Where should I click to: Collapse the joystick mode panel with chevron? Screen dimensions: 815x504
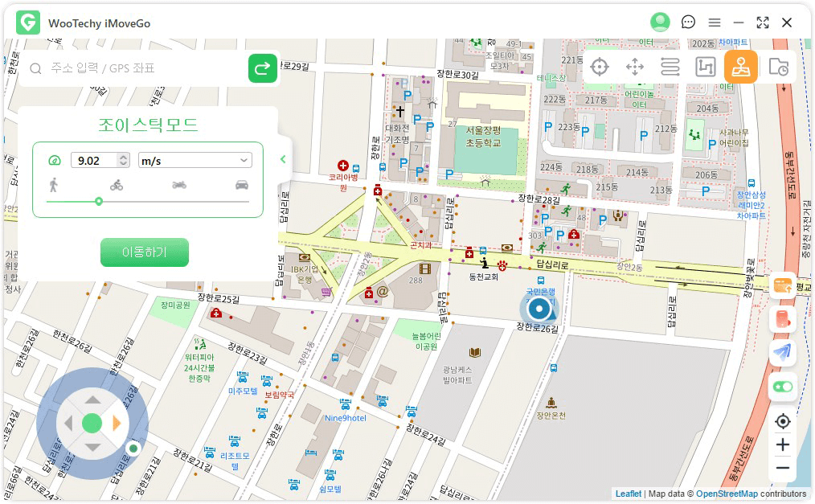(283, 159)
